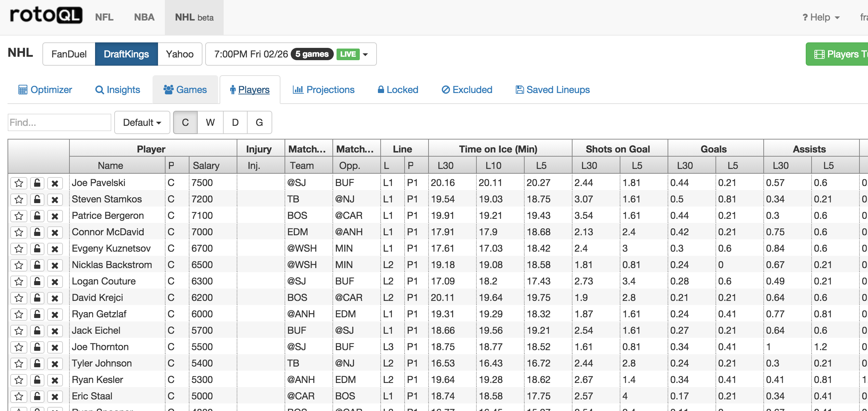Click the Find player search field
Viewport: 868px width, 411px height.
tap(59, 122)
